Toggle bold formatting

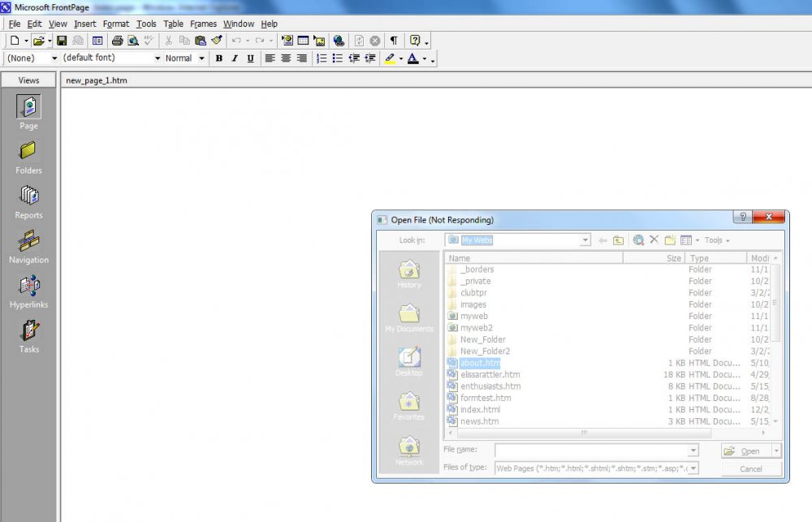(219, 58)
